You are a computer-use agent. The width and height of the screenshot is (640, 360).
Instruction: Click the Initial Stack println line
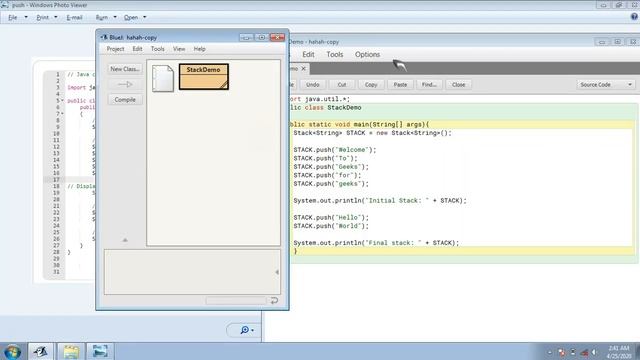380,201
